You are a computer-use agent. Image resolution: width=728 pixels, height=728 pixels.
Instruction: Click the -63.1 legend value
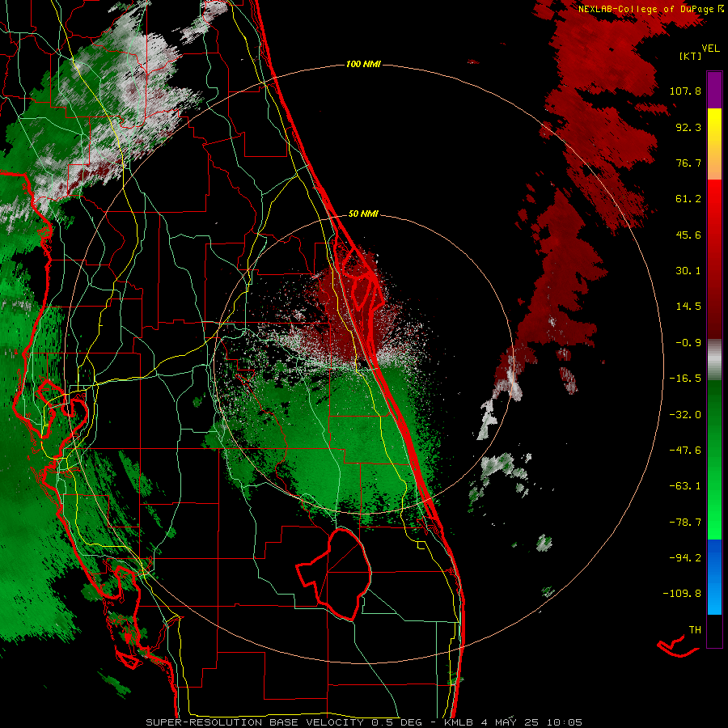(x=685, y=486)
